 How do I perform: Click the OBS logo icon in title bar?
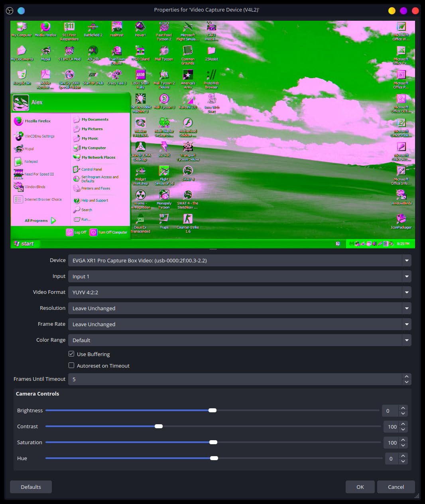click(x=10, y=10)
